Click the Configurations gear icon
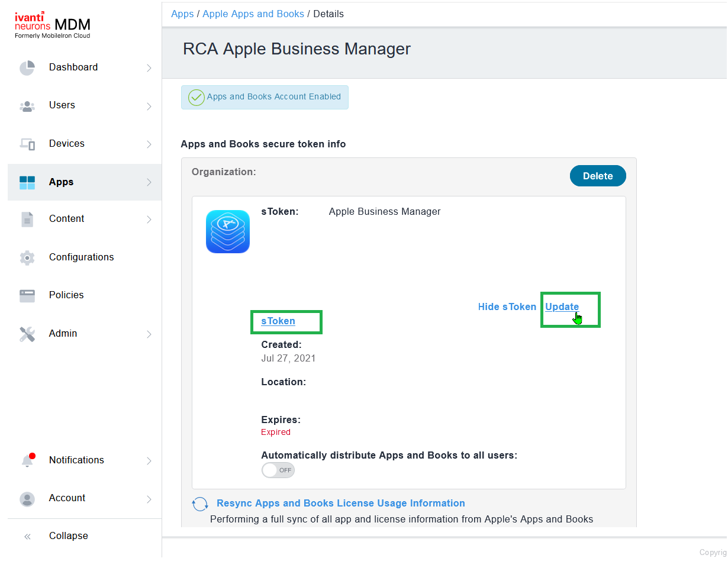Viewport: 728px width, 571px height. tap(27, 257)
